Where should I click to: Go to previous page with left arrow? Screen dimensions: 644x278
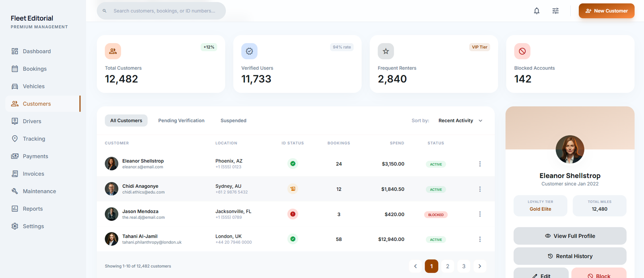tap(415, 266)
